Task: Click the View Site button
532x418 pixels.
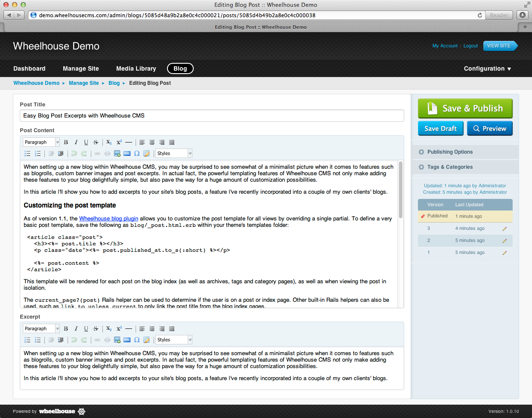Action: (x=500, y=46)
